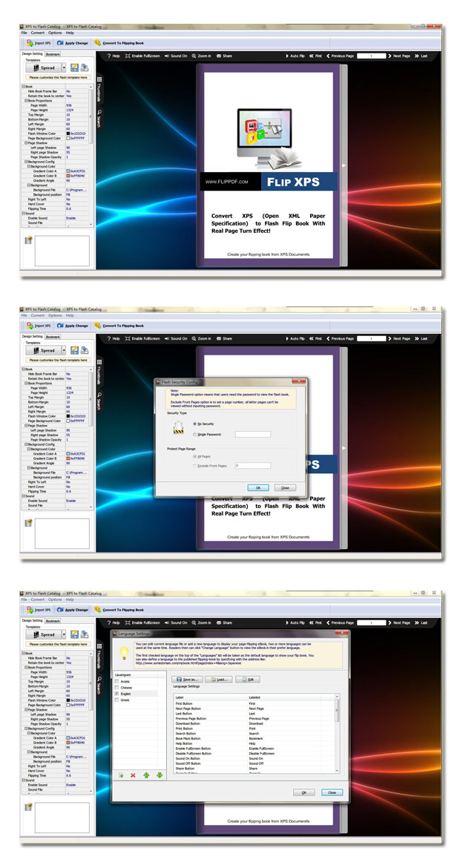
Task: Click the Load button in Language Settings
Action: pyautogui.click(x=219, y=679)
